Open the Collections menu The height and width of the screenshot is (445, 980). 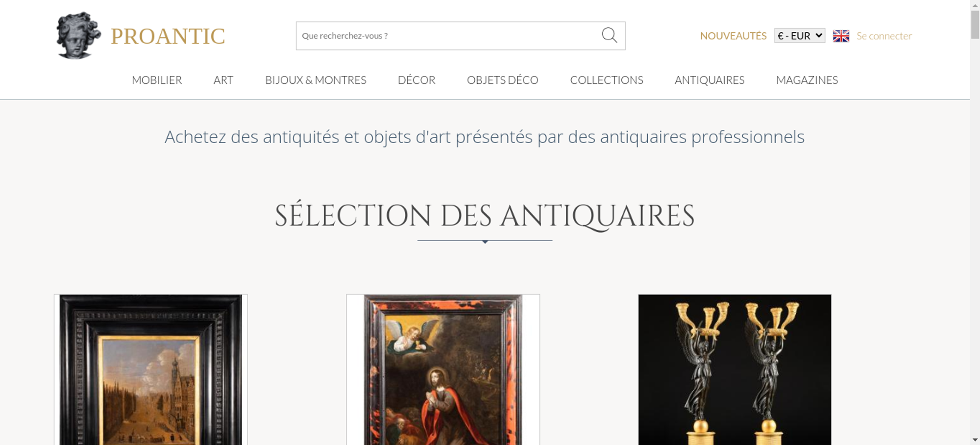pos(607,80)
